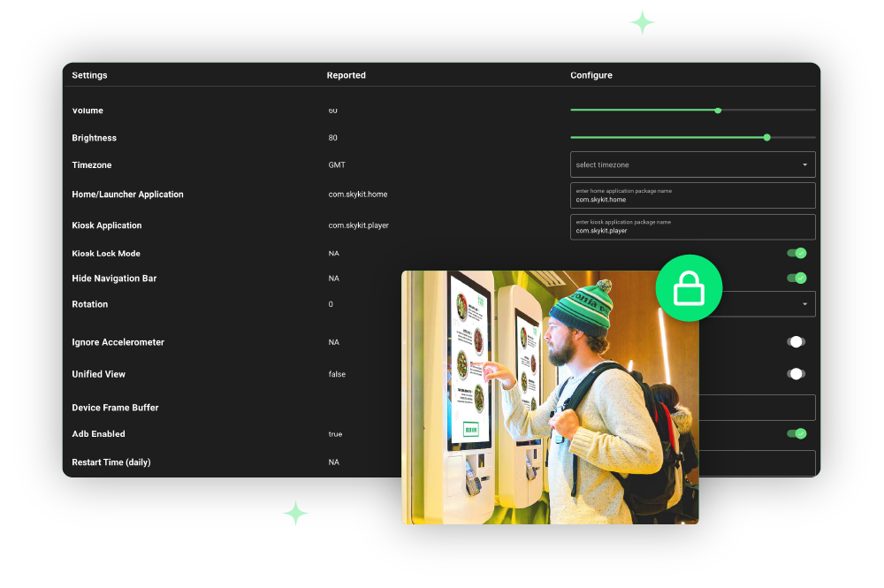
Task: Click the Volume slider handle
Action: coord(717,111)
